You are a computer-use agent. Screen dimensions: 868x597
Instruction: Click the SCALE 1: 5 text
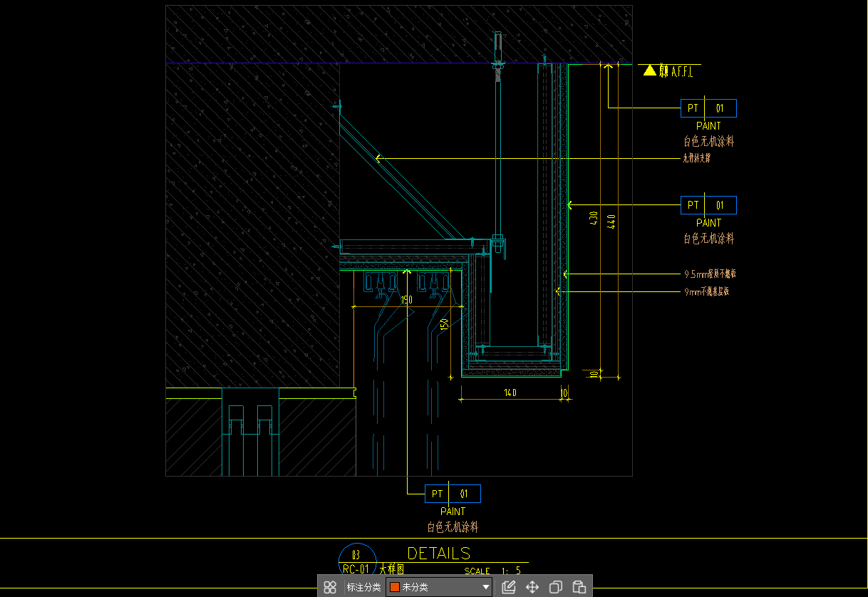coord(492,571)
